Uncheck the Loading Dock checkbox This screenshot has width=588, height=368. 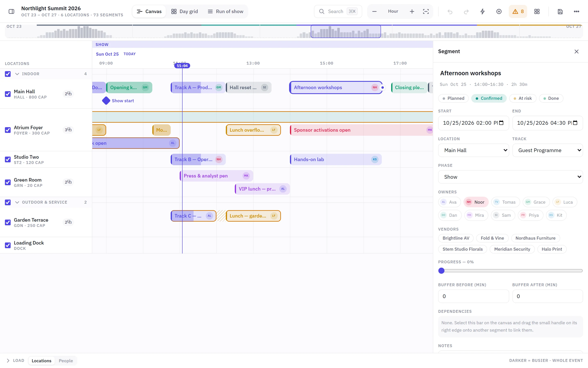coord(8,245)
